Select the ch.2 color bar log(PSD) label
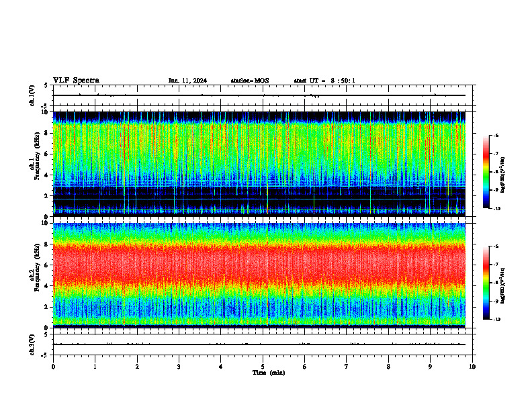Image resolution: width=532 pixels, height=411 pixels. (x=503, y=285)
